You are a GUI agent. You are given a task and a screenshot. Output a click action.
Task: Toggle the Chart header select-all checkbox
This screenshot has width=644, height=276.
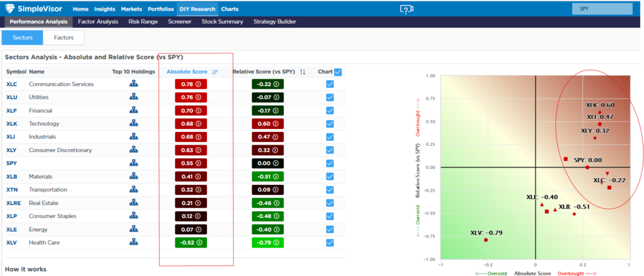(338, 72)
